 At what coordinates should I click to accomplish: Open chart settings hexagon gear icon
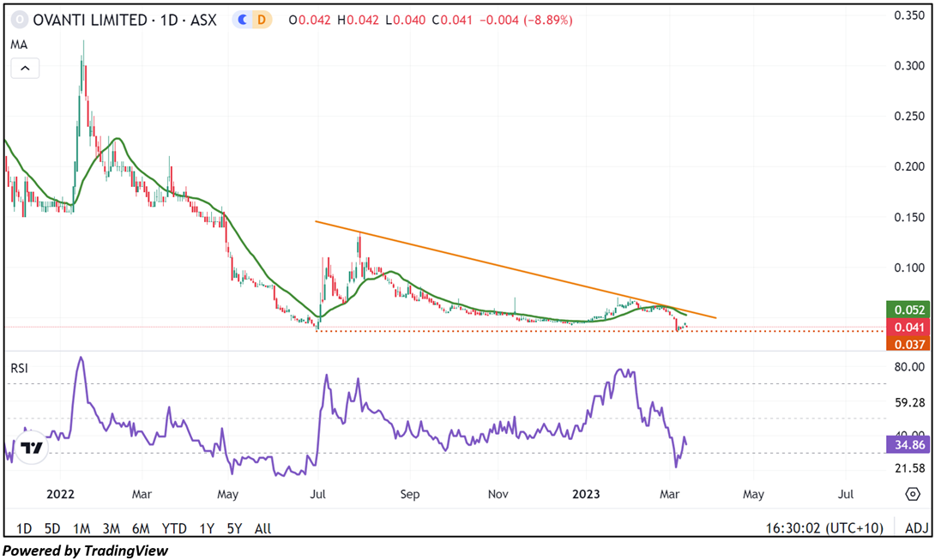912,494
